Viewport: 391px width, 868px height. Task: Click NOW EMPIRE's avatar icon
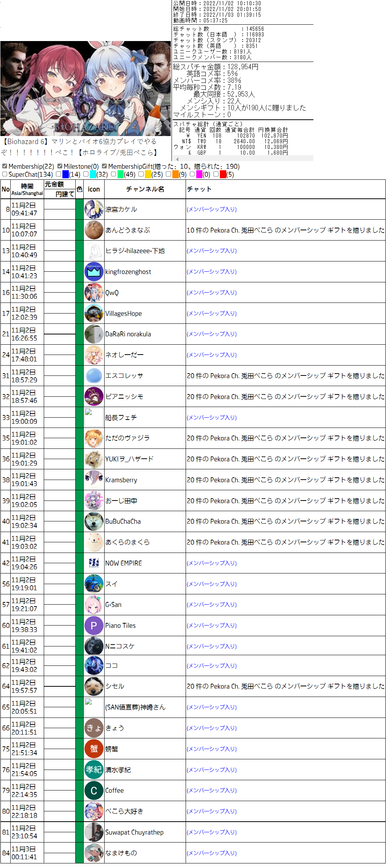[x=94, y=563]
